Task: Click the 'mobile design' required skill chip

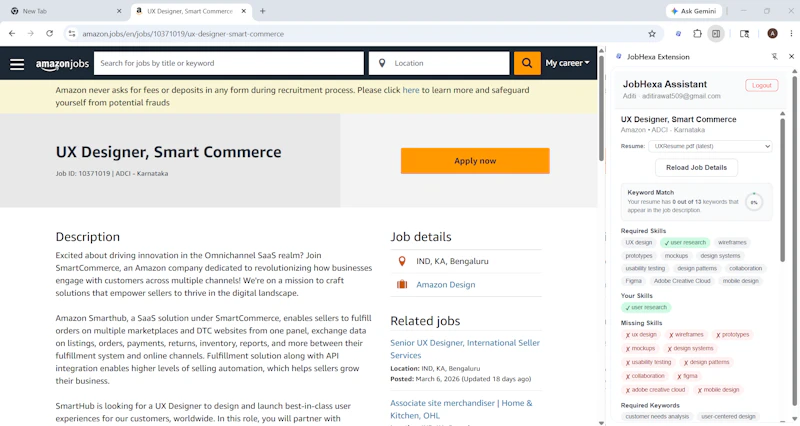Action: pos(740,281)
